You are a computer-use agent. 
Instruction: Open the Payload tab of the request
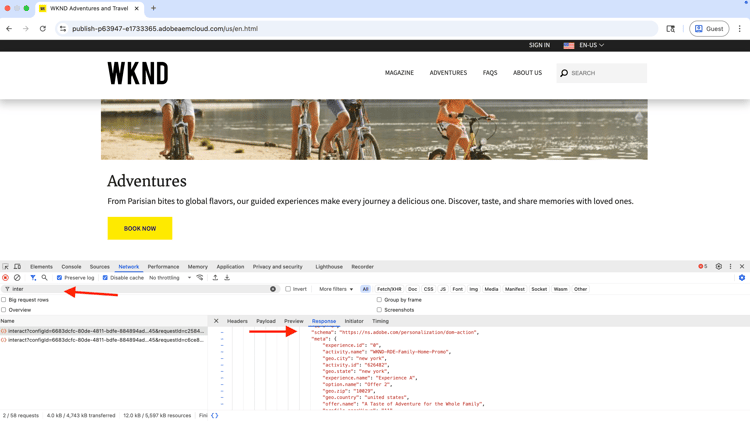coord(266,321)
